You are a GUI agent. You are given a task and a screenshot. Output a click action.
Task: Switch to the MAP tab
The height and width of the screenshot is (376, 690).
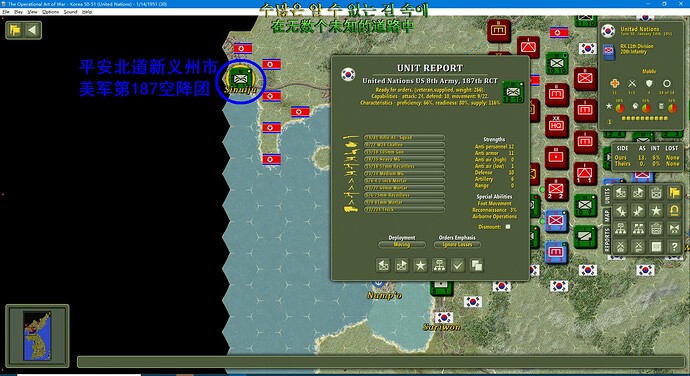[607, 215]
